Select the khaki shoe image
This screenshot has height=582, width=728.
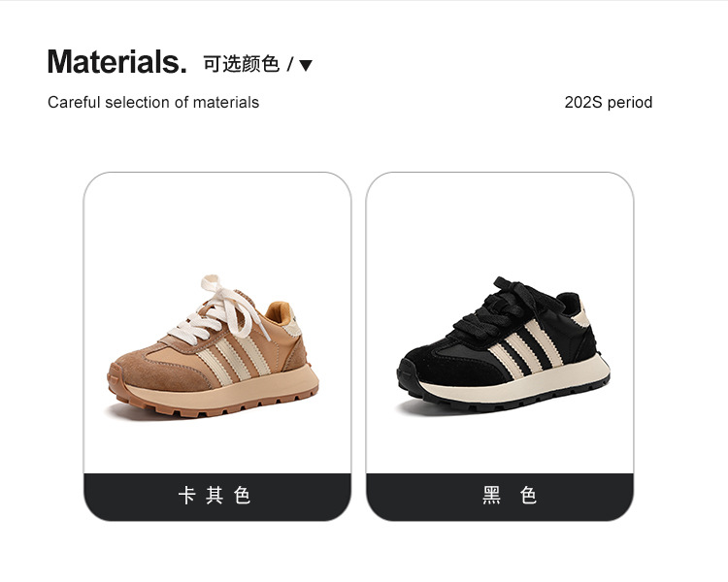[214, 346]
